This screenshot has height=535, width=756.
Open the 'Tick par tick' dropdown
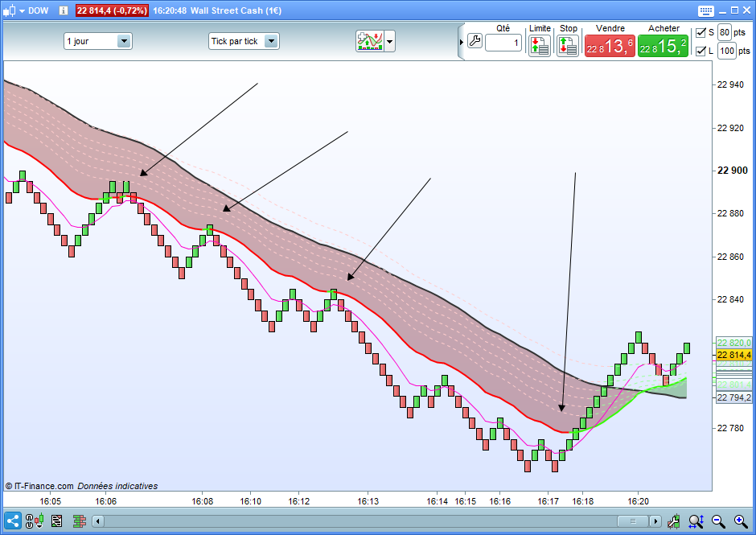[244, 41]
